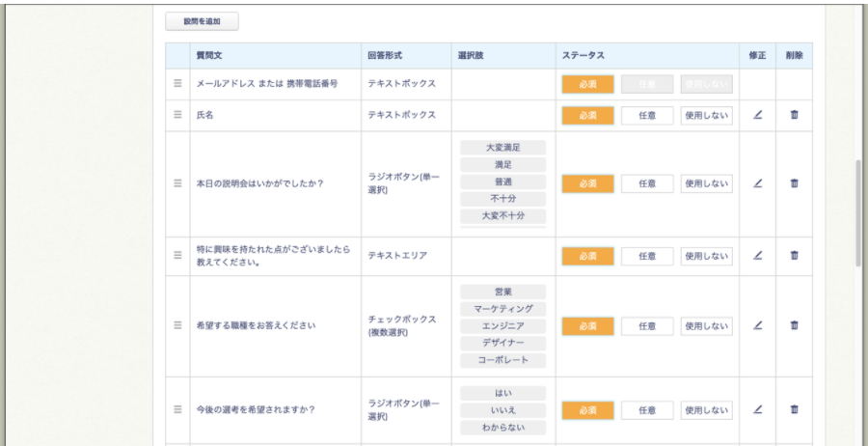Screen dimensions: 868x446
Task: Click pencil icon for 本日の説明会 question
Action: coord(757,182)
